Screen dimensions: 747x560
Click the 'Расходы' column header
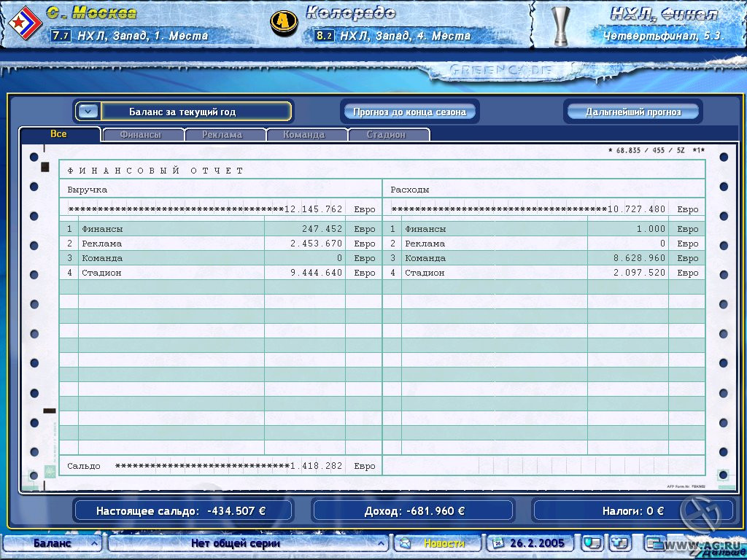410,190
